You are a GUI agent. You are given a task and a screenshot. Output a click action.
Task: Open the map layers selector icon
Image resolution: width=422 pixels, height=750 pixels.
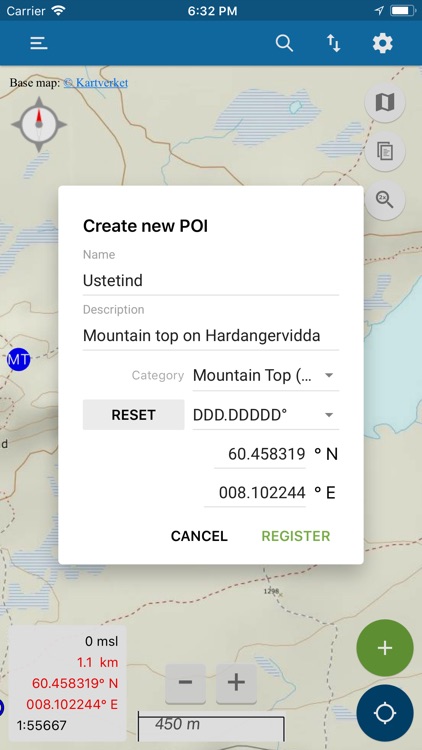[x=385, y=102]
